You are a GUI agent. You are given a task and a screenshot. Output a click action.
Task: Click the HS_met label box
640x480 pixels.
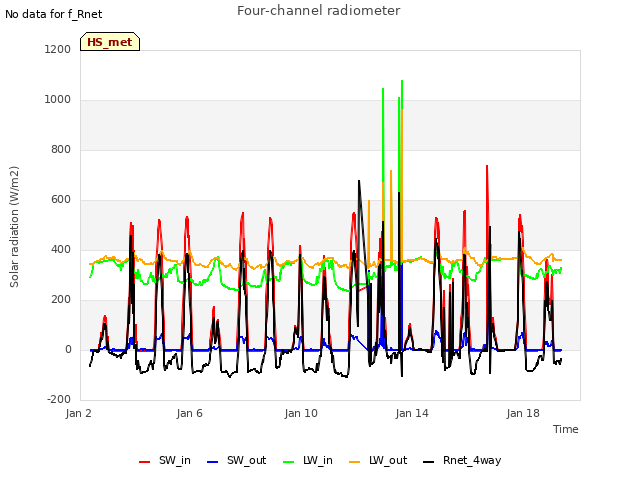110,42
